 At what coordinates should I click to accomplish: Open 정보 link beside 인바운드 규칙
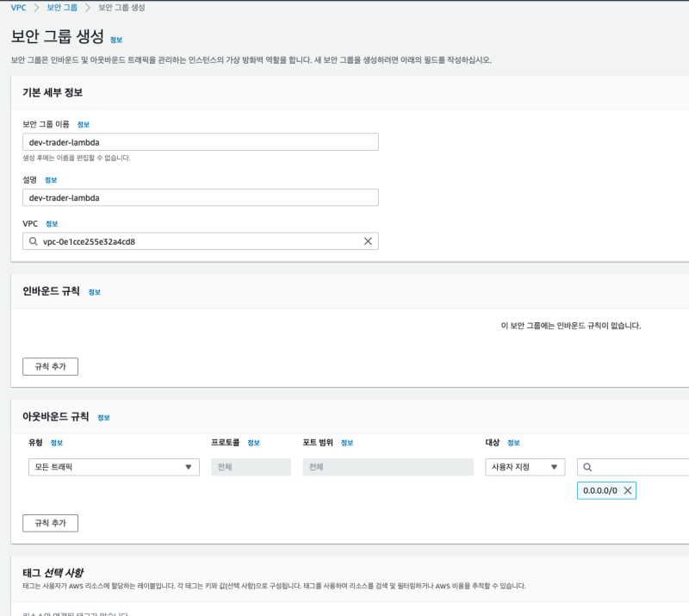[x=94, y=292]
